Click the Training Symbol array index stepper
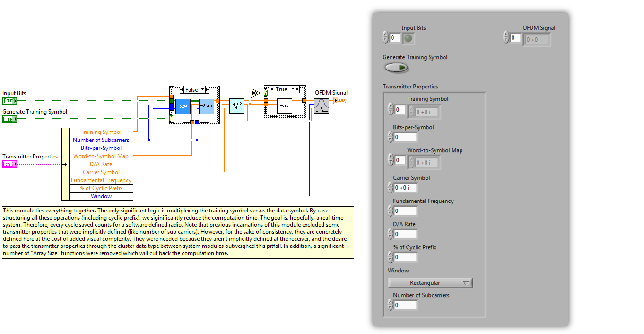 pyautogui.click(x=391, y=109)
